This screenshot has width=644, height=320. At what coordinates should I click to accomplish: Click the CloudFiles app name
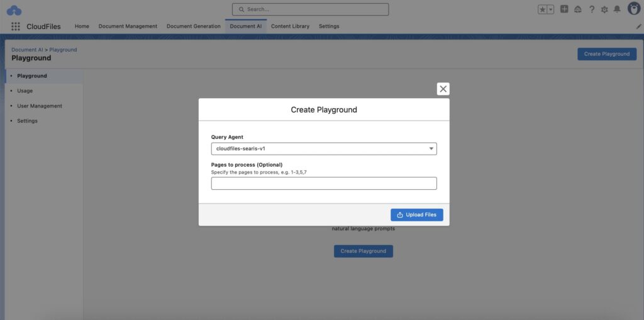43,26
